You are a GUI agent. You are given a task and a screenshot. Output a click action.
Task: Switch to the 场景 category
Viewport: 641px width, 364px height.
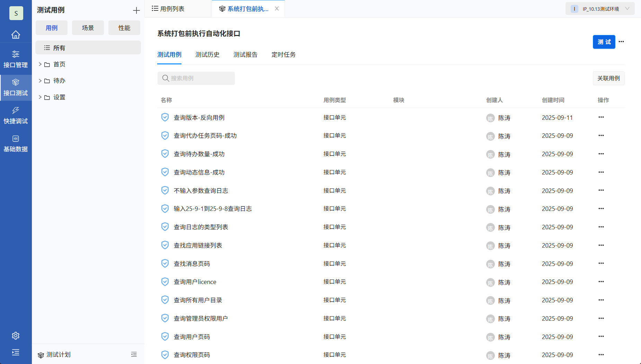pos(88,28)
